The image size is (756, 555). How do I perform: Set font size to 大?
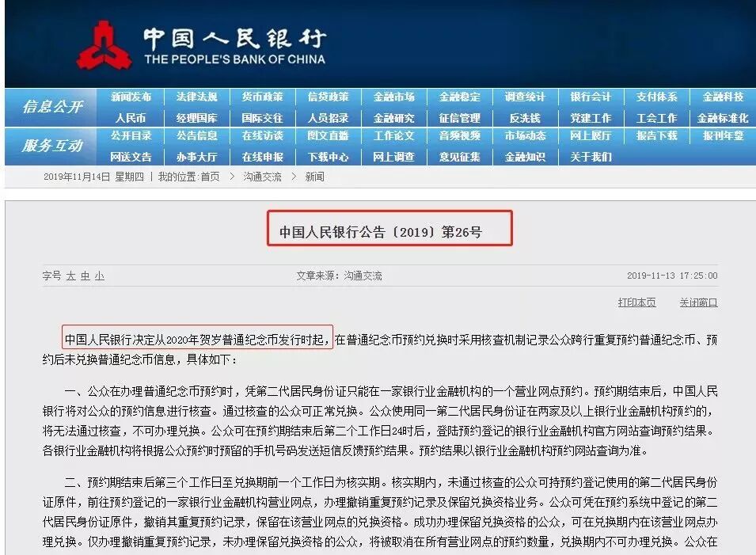pyautogui.click(x=71, y=276)
